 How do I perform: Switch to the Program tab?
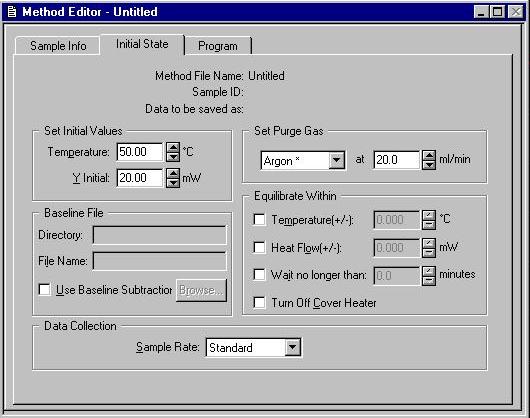point(218,46)
